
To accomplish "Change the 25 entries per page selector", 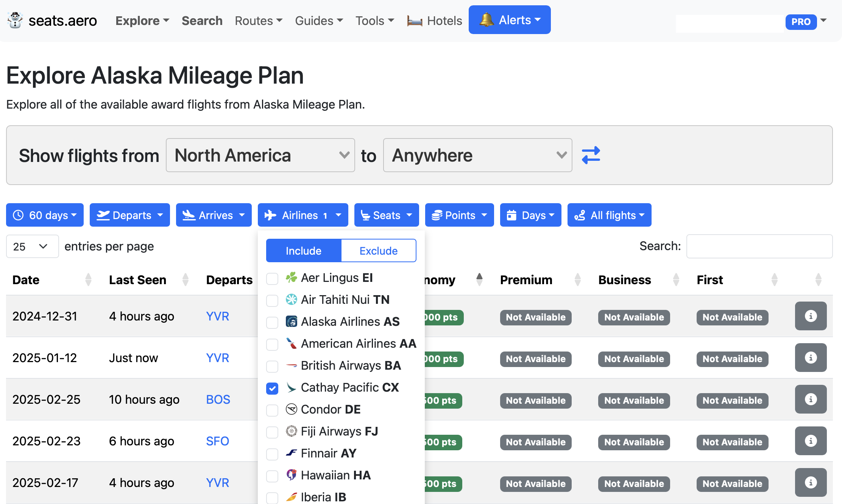I will [x=32, y=246].
